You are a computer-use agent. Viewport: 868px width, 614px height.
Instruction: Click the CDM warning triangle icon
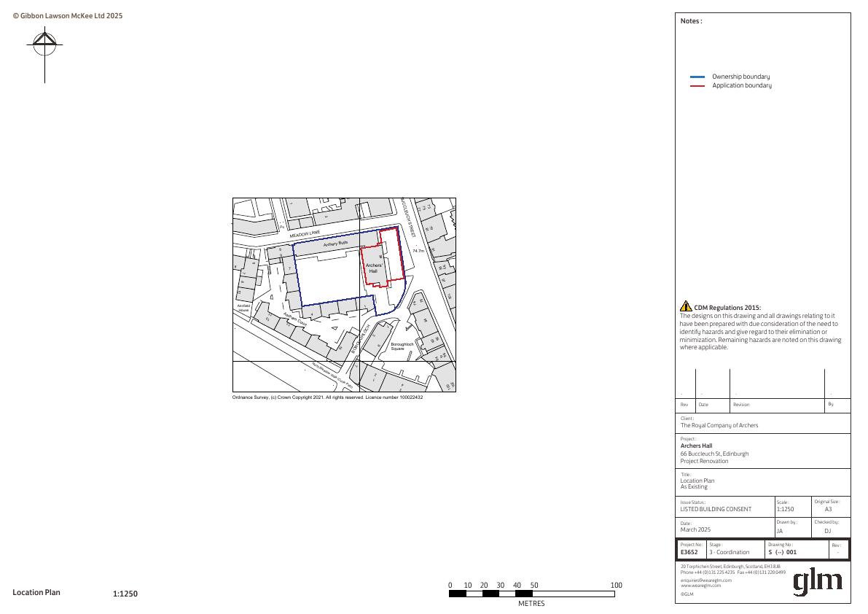click(x=686, y=306)
